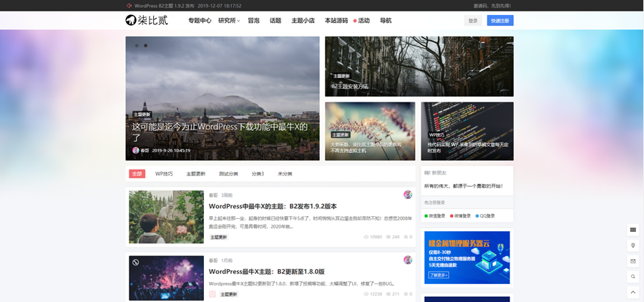
Task: Click the 柒比贰 site logo
Action: (x=147, y=20)
